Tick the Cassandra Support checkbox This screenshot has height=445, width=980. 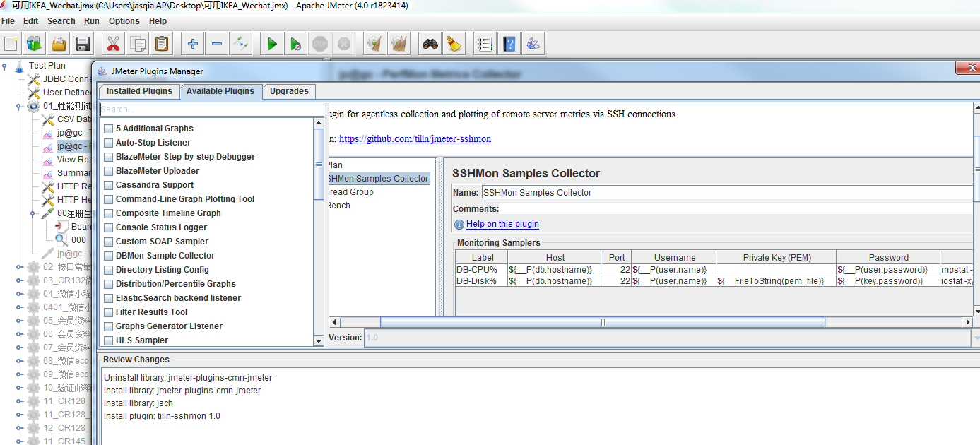pyautogui.click(x=108, y=185)
